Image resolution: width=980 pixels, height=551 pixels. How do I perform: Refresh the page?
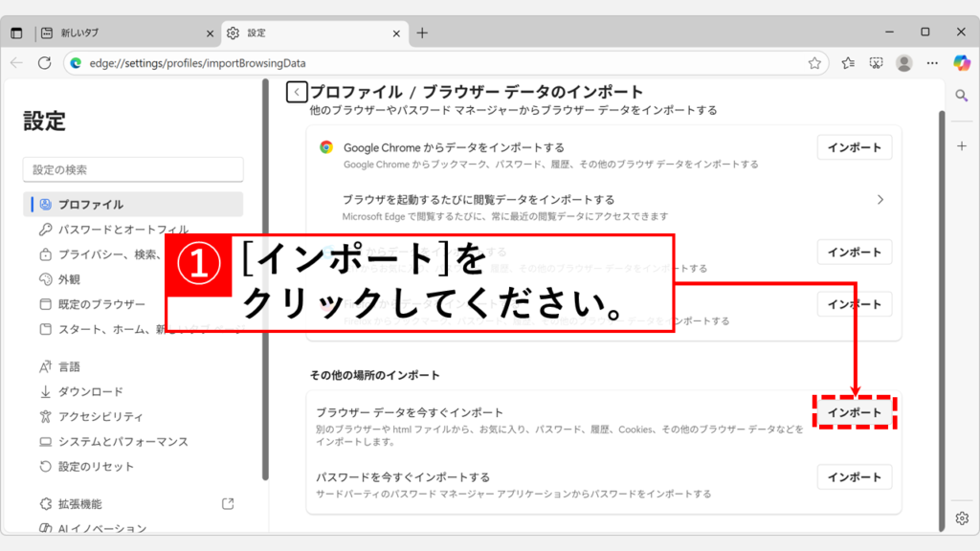(44, 63)
